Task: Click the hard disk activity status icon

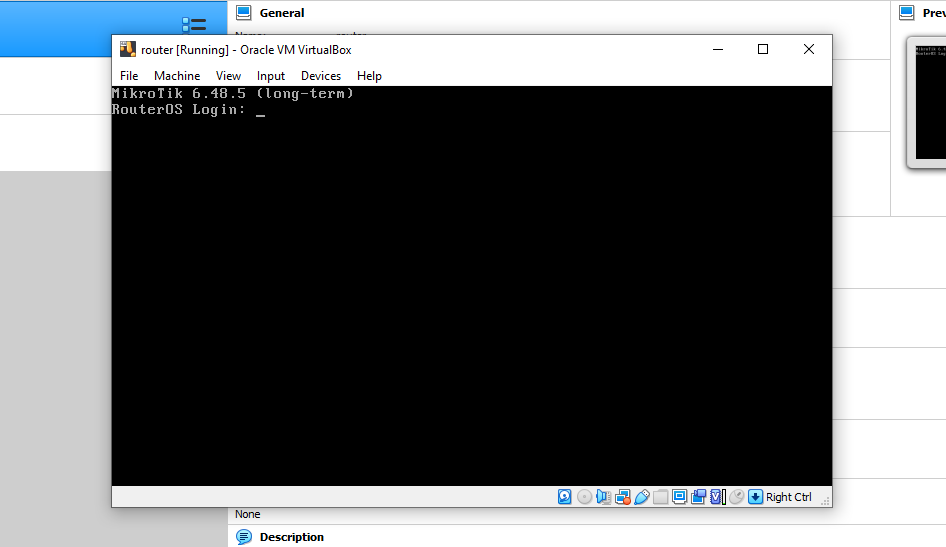Action: pos(565,497)
